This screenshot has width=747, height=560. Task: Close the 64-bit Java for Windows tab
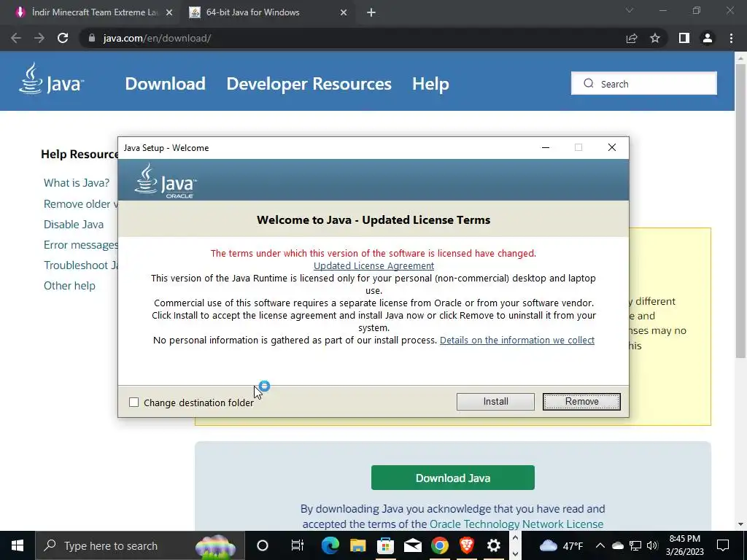coord(344,13)
